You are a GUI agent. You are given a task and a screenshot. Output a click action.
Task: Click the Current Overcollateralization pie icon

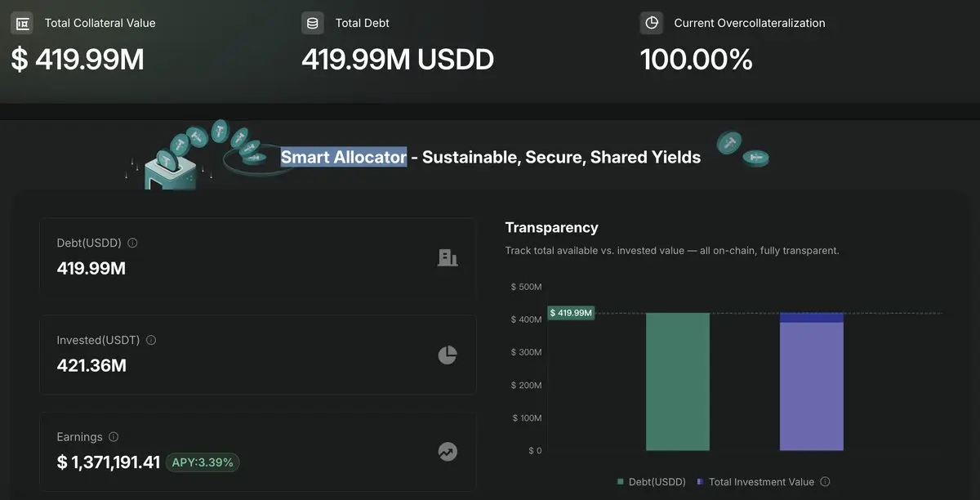(652, 23)
